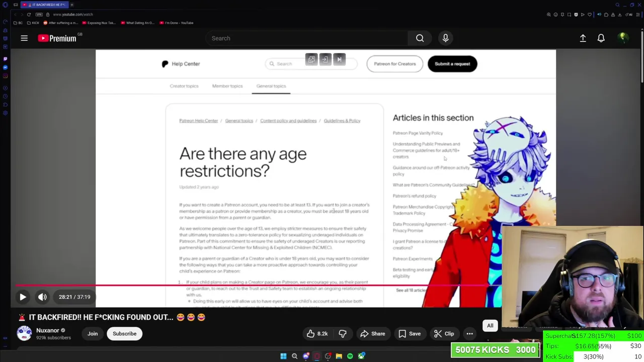Click the YouTube search box

pos(306,38)
